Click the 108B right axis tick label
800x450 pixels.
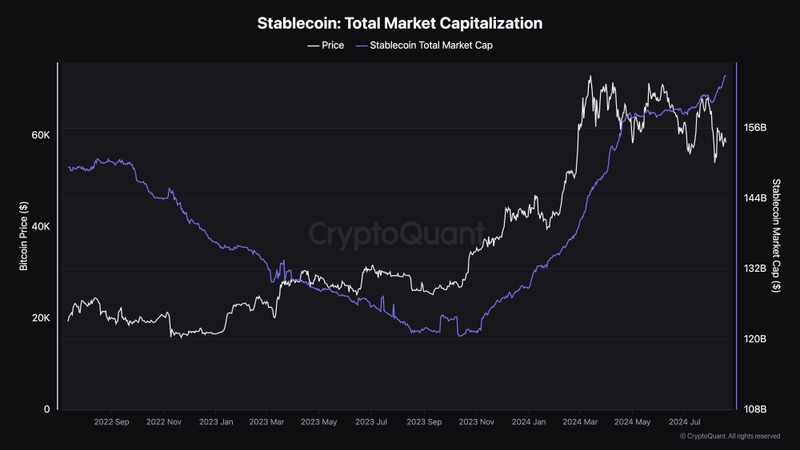click(755, 409)
